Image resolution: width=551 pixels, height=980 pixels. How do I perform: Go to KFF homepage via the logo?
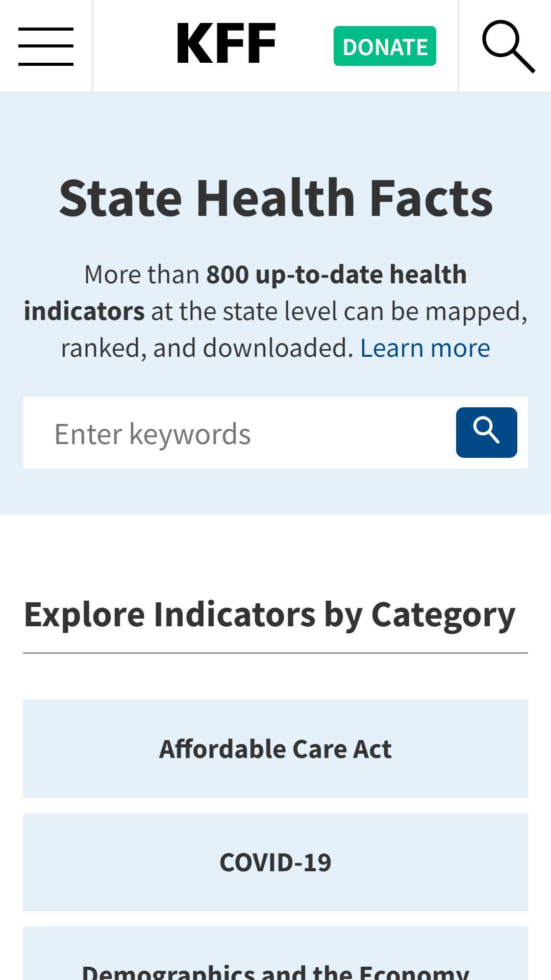pos(226,44)
